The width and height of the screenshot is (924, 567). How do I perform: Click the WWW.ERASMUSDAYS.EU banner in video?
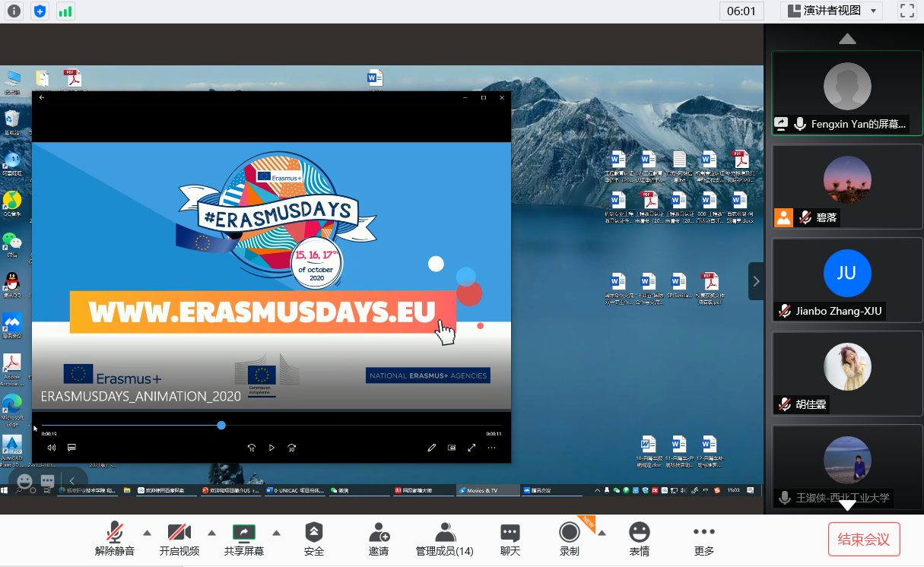click(x=262, y=312)
